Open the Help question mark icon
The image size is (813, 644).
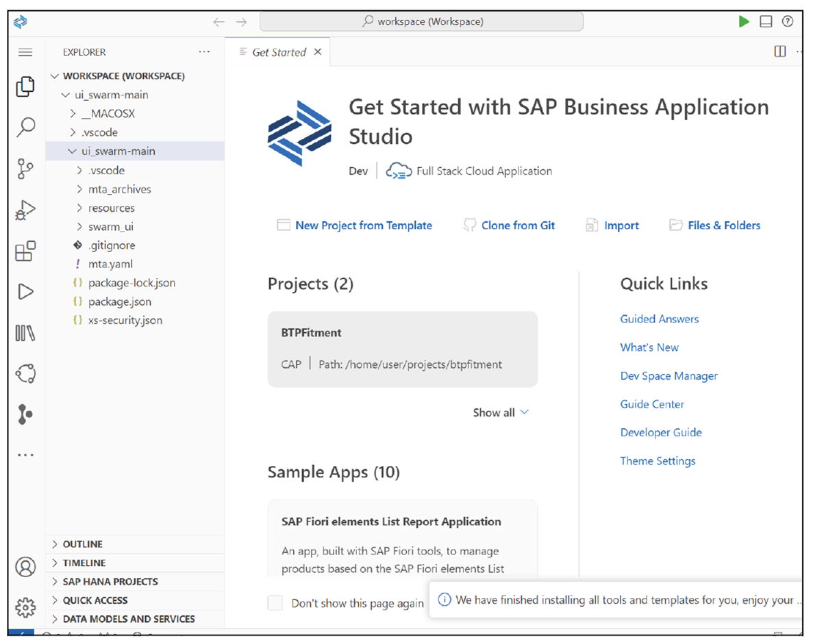coord(788,21)
